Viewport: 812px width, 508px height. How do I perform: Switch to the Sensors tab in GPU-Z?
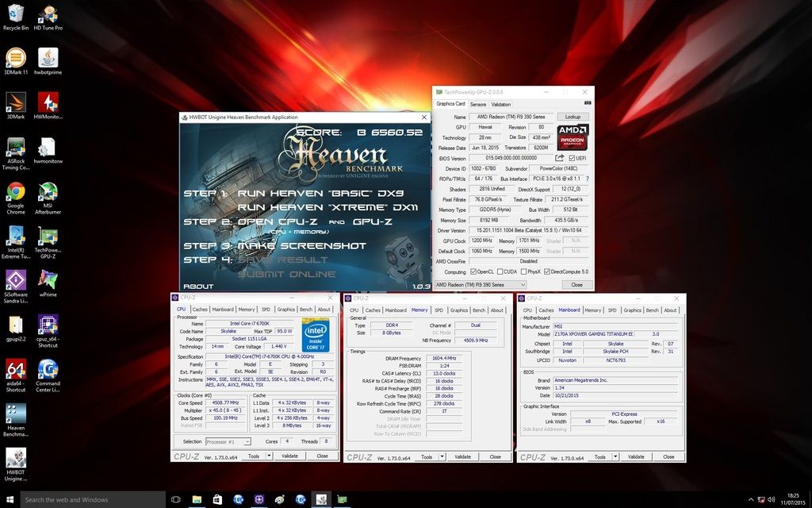coord(477,104)
